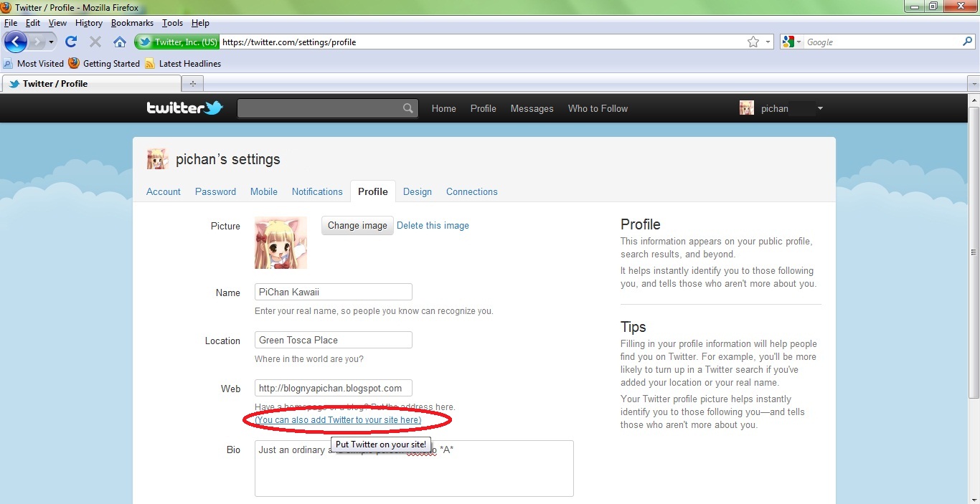Go to Twitter Home in the nav bar
This screenshot has width=980, height=504.
point(443,108)
